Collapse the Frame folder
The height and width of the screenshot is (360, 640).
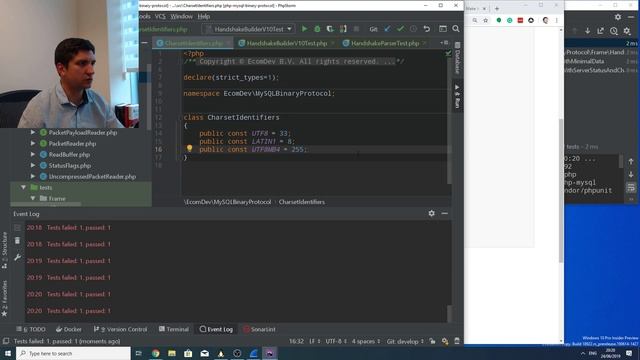[33, 198]
